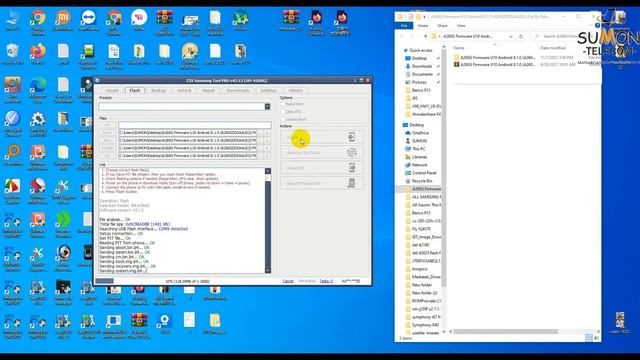Image resolution: width=640 pixels, height=360 pixels.
Task: Open Google Chrome desktop shortcut
Action: click(38, 18)
